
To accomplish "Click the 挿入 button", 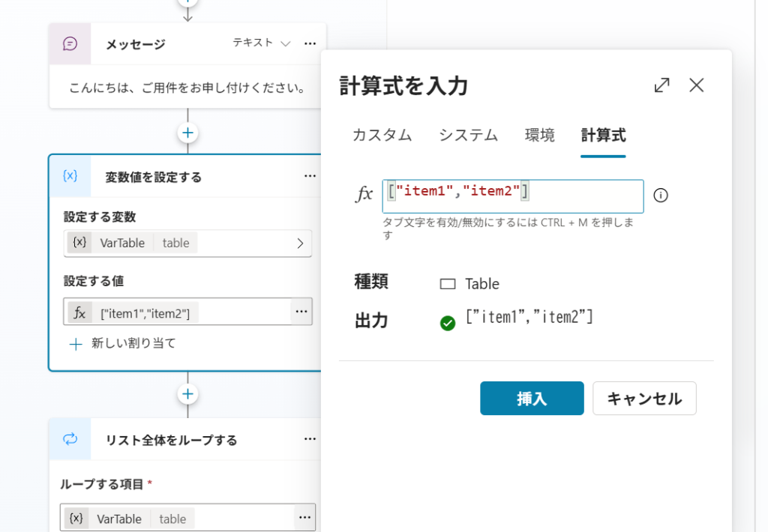I will (532, 399).
